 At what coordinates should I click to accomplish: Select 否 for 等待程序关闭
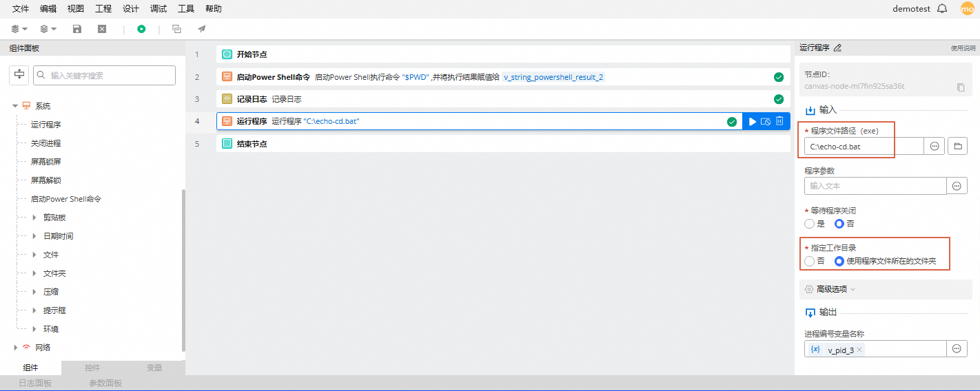click(x=839, y=224)
